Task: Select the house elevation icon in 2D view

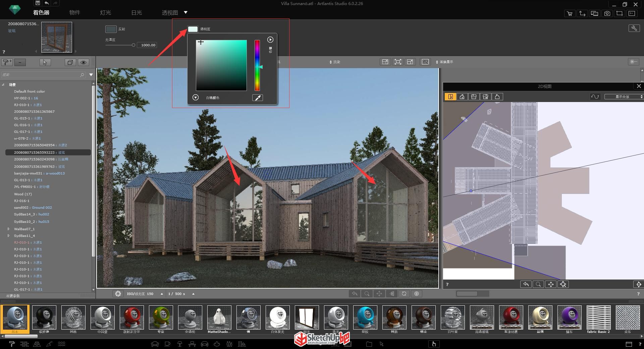Action: pos(462,97)
